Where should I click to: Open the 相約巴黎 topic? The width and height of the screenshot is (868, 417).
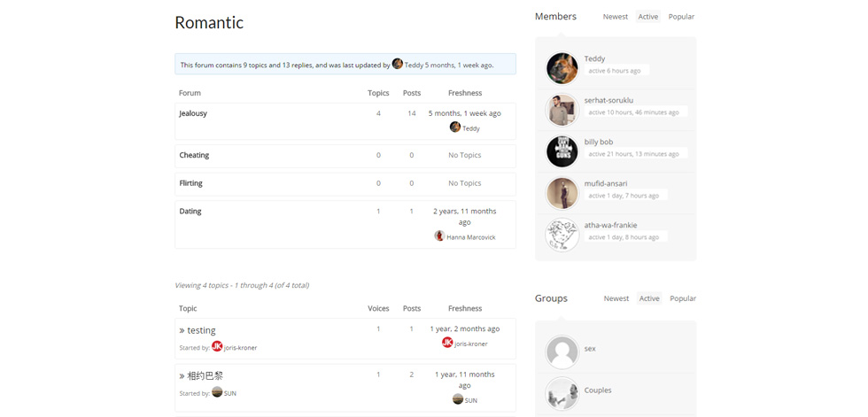[x=205, y=376]
